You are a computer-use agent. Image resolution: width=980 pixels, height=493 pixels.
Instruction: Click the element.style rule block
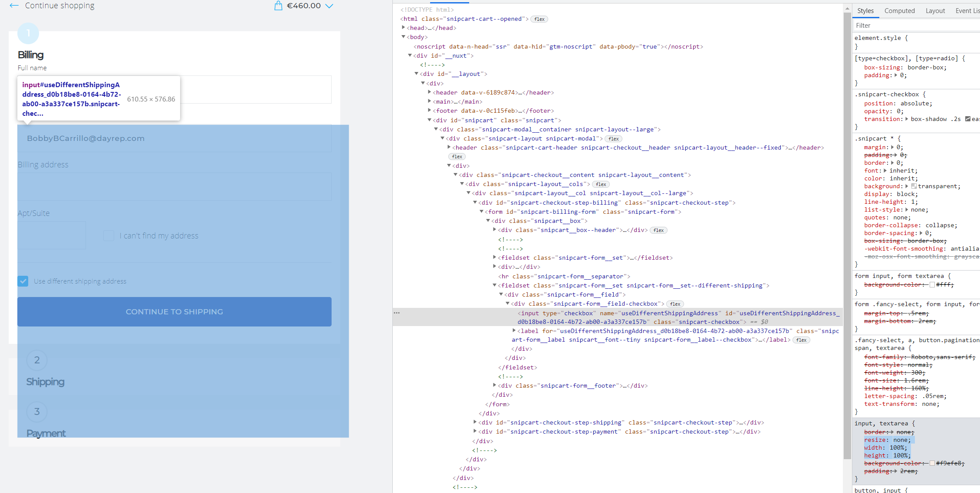pos(916,42)
